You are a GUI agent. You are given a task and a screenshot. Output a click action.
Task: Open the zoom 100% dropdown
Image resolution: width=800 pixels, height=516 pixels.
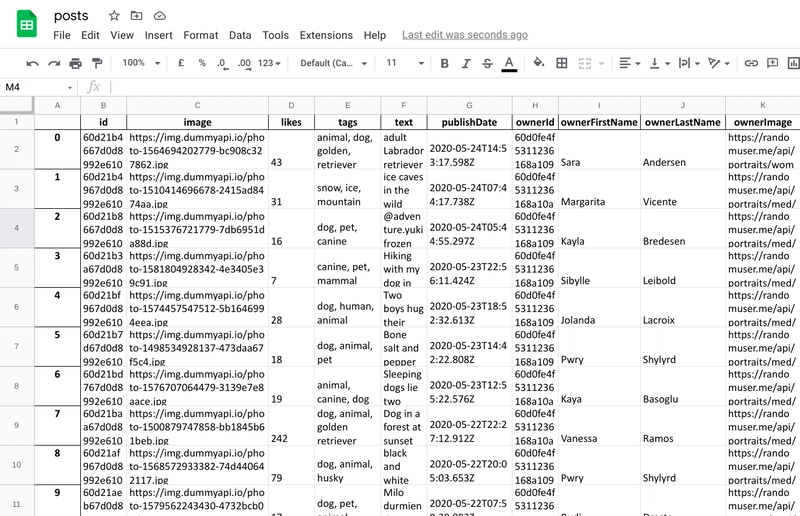[x=141, y=63]
